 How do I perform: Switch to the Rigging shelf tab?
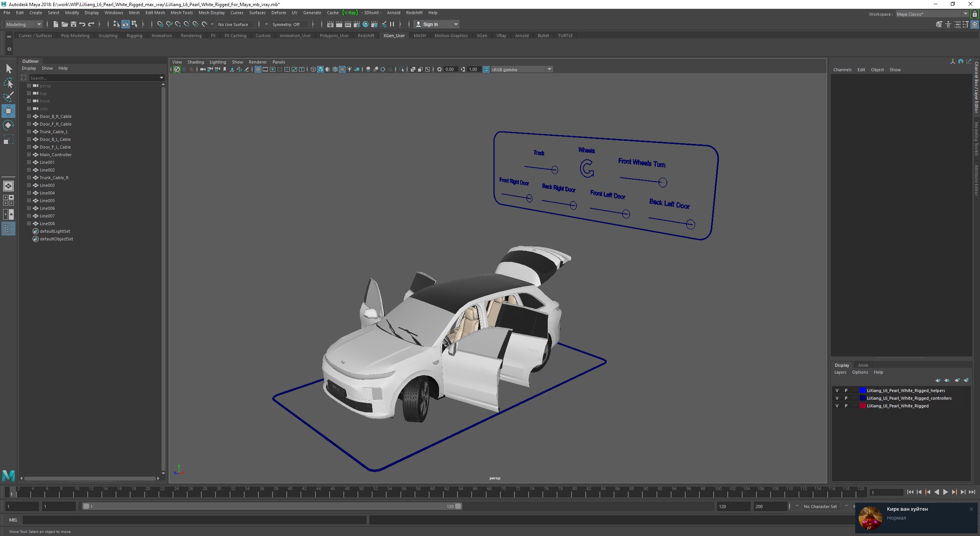pos(134,36)
